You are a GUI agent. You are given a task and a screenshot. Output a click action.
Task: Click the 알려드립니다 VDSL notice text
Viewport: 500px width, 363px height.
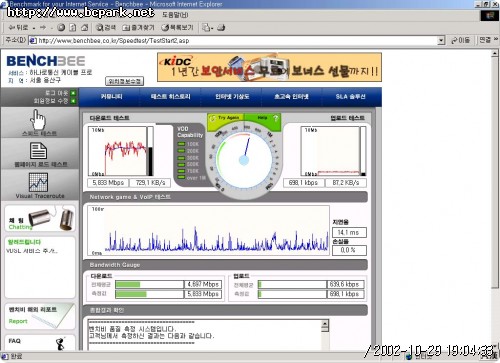pos(32,251)
